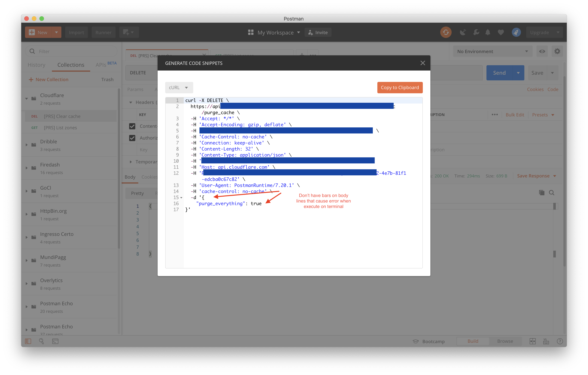The image size is (588, 375).
Task: Toggle the environment preview eye icon
Action: tap(542, 51)
